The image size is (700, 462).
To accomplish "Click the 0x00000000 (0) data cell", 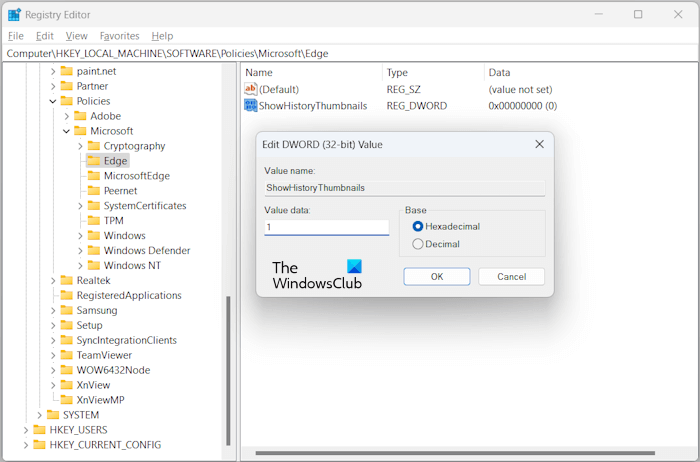I will pyautogui.click(x=522, y=106).
